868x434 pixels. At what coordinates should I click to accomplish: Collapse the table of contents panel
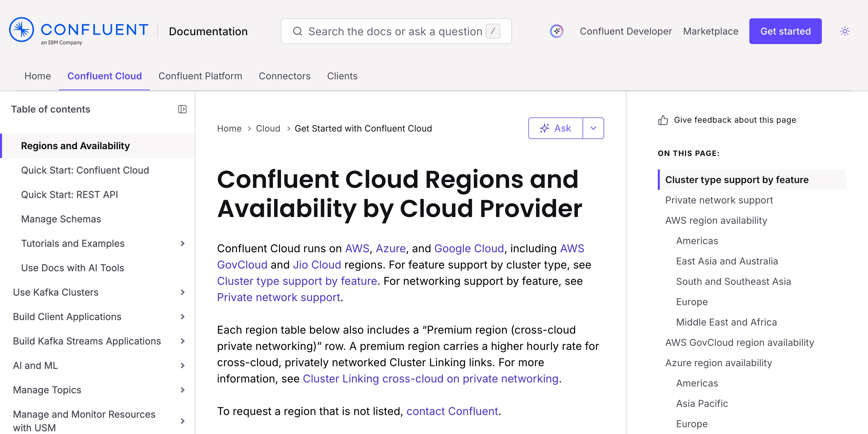182,109
